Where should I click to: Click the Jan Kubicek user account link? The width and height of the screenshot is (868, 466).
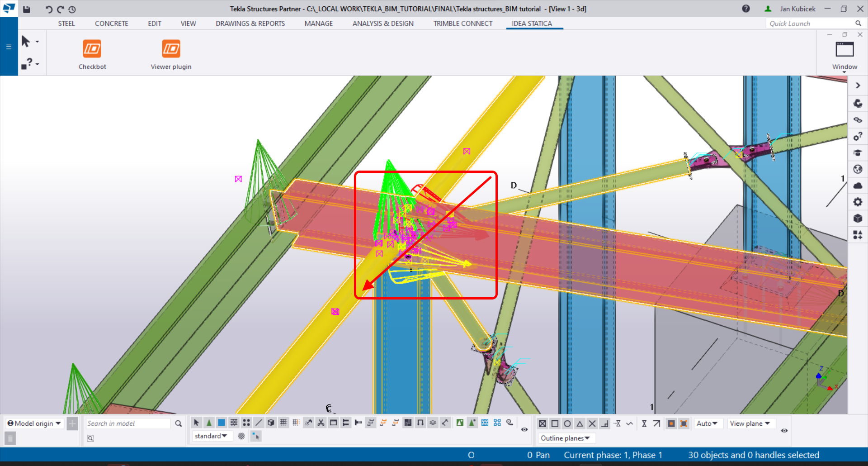[x=797, y=9]
